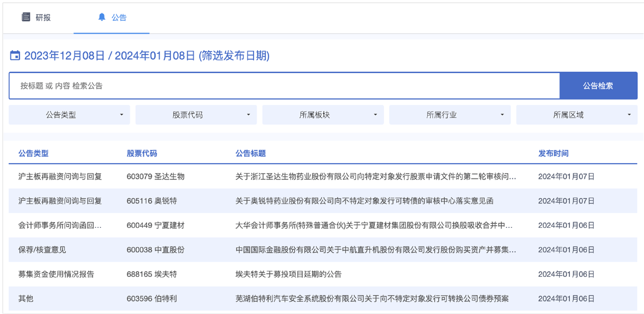Open the 芜湖伯特利 convertible bond plan title
This screenshot has width=644, height=314.
(x=372, y=299)
